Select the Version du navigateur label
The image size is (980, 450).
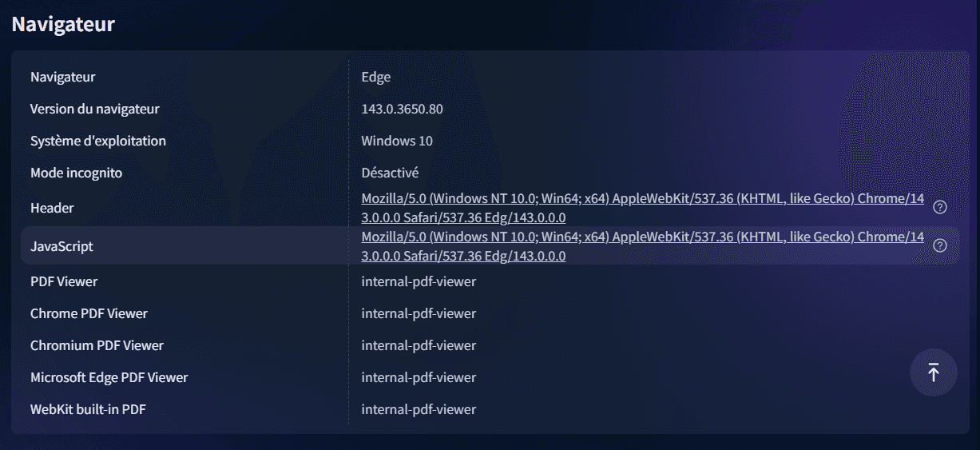pyautogui.click(x=94, y=109)
